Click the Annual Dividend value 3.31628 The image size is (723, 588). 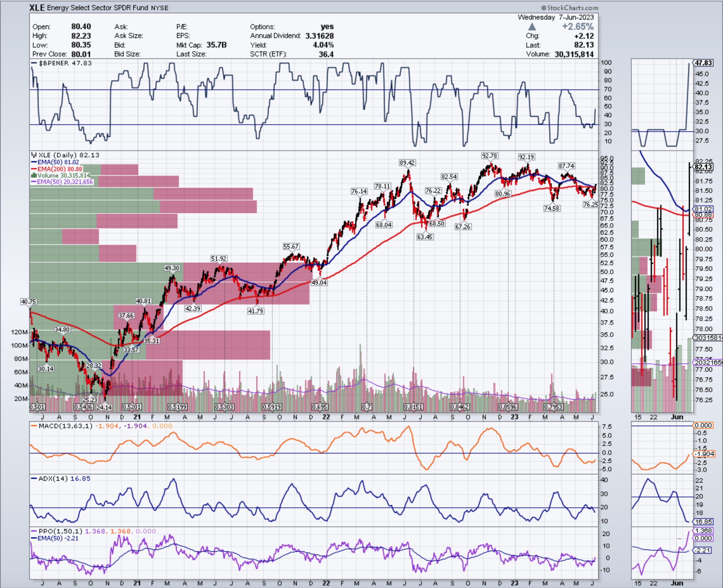coord(319,36)
